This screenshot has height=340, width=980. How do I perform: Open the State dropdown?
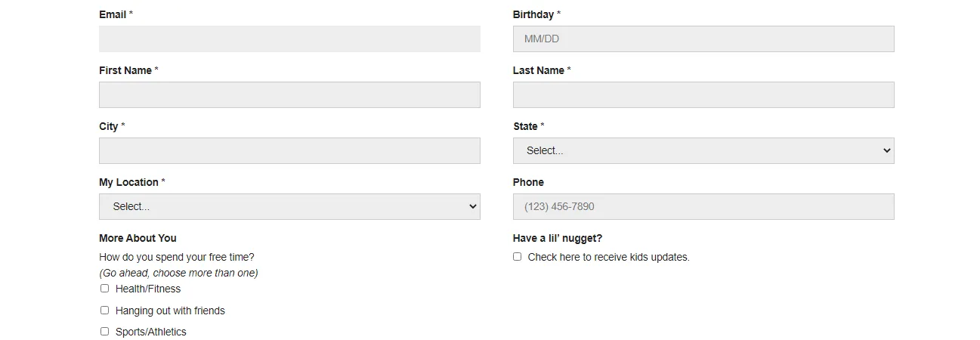coord(703,151)
